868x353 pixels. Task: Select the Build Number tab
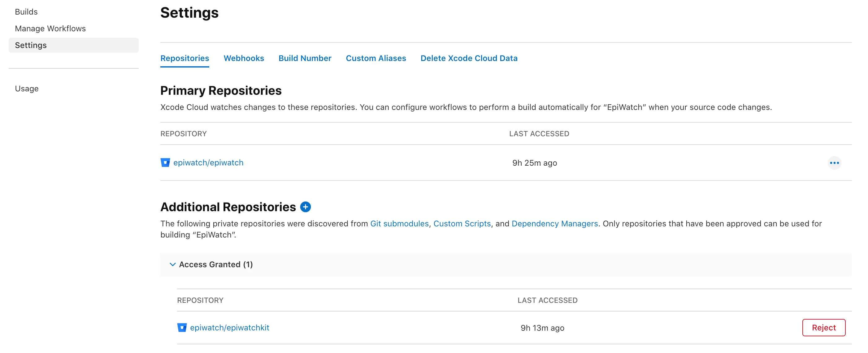[305, 58]
